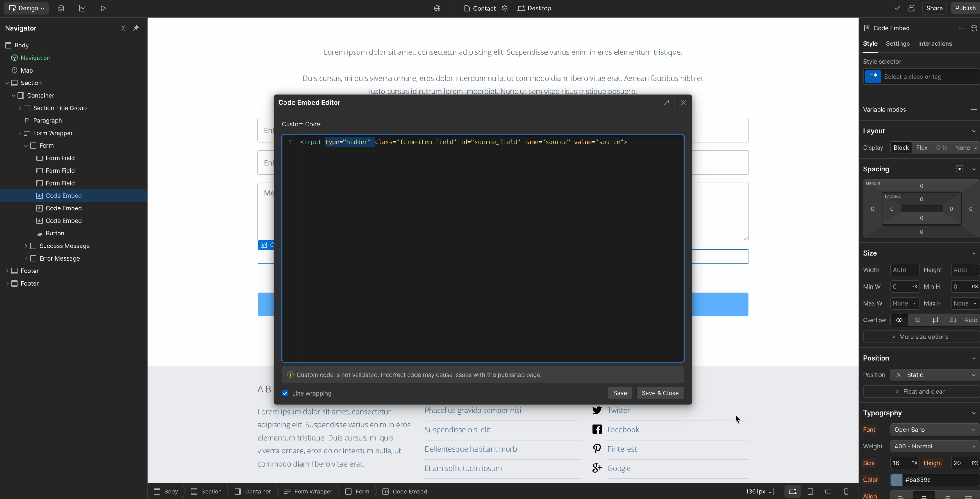Open the locale globe icon
980x499 pixels.
point(437,8)
